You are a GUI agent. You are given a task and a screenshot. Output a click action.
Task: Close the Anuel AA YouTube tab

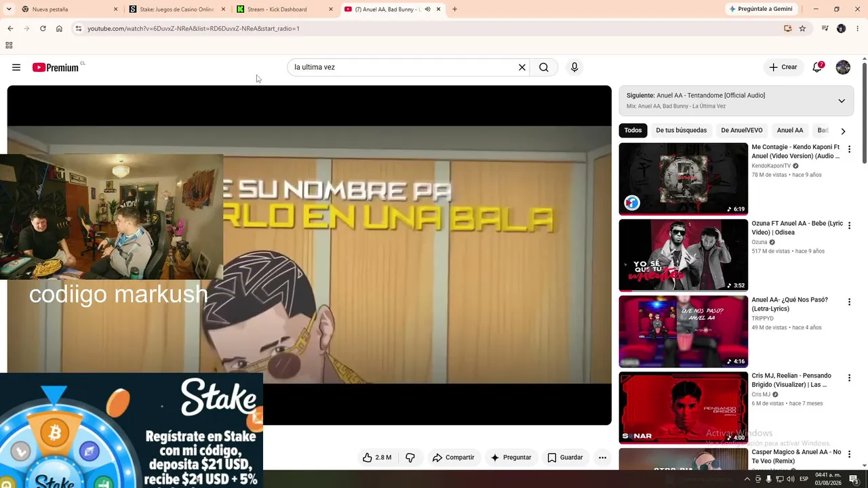click(x=439, y=9)
